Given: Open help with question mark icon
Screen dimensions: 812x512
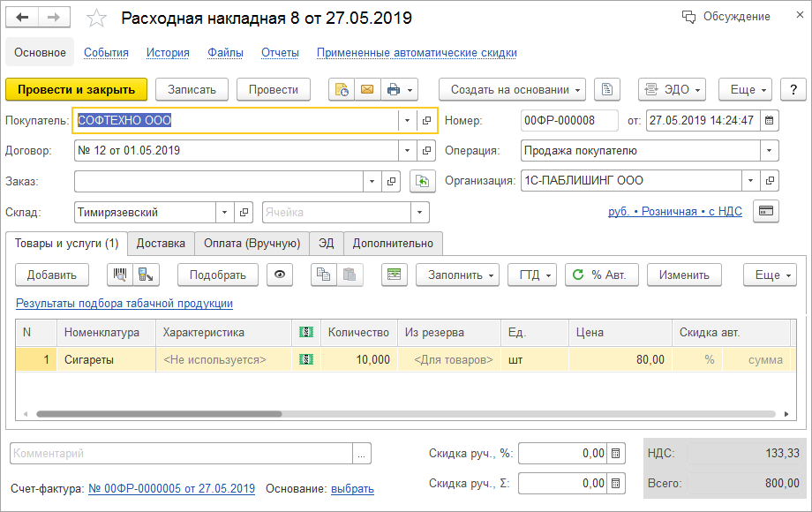Looking at the screenshot, I should click(792, 89).
